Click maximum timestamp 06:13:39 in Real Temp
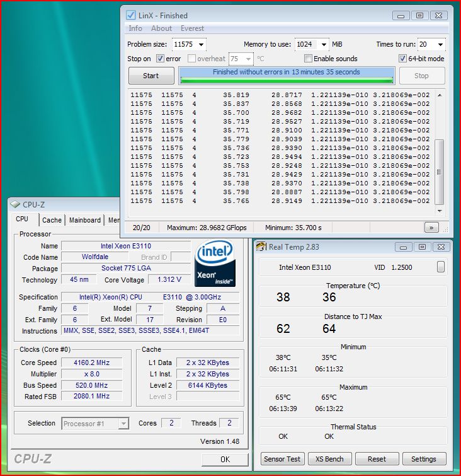This screenshot has width=461, height=476. 283,409
